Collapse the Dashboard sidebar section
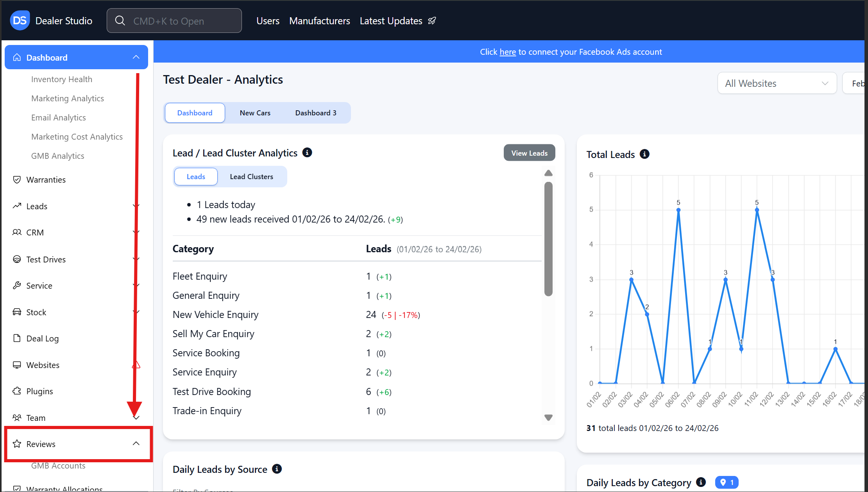This screenshot has height=492, width=868. [136, 57]
